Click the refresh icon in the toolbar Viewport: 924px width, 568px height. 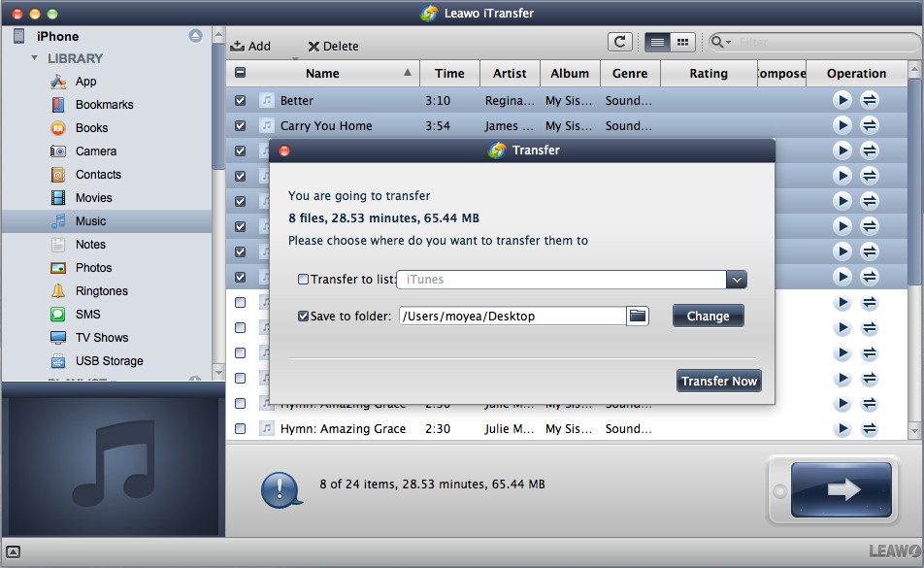coord(619,42)
